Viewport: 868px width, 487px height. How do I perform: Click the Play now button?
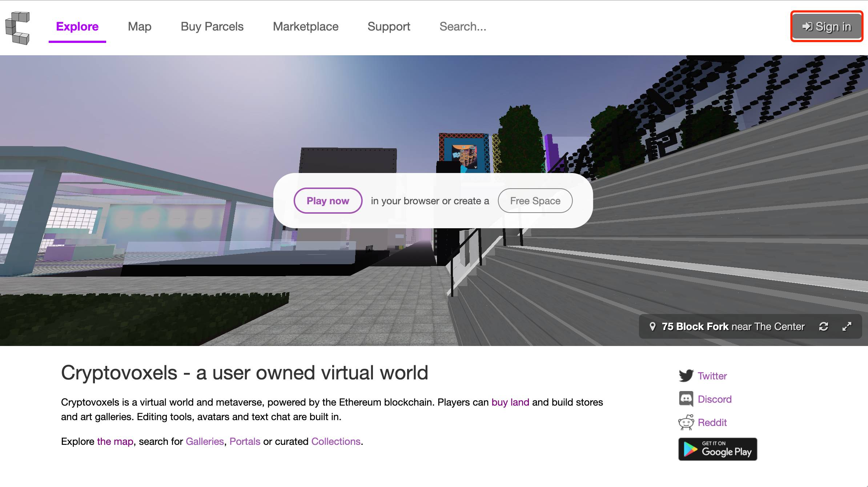coord(328,201)
